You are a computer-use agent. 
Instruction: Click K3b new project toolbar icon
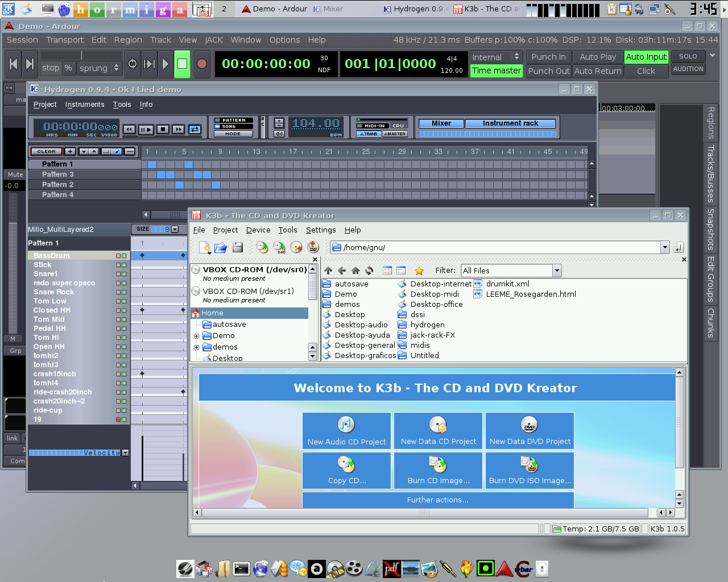coord(205,247)
